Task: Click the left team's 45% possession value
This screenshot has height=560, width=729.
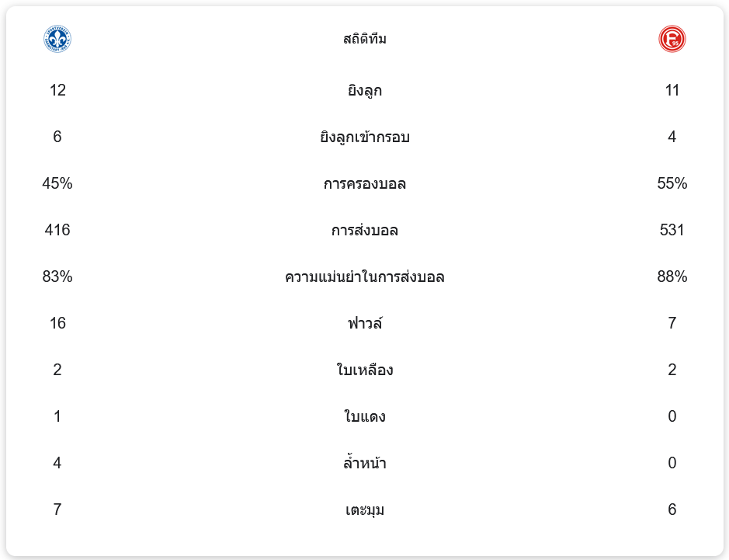Action: [x=57, y=183]
